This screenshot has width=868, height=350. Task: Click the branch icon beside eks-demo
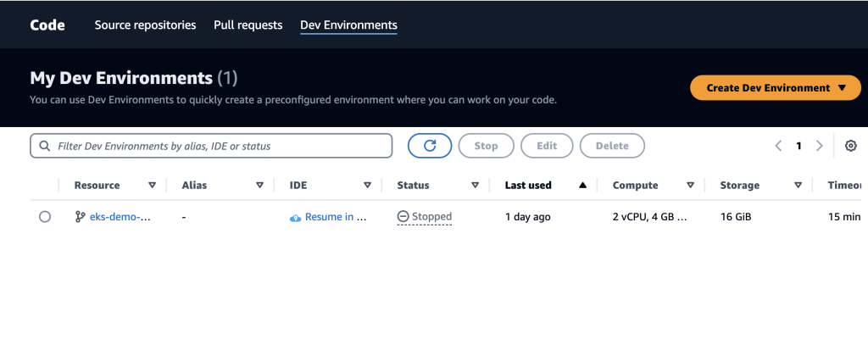point(81,217)
